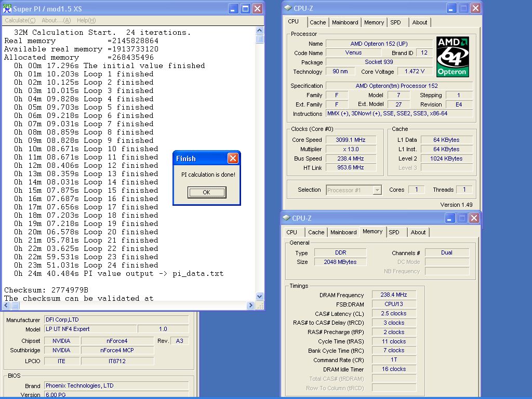Click the LPCIO value IT8712

click(117, 362)
